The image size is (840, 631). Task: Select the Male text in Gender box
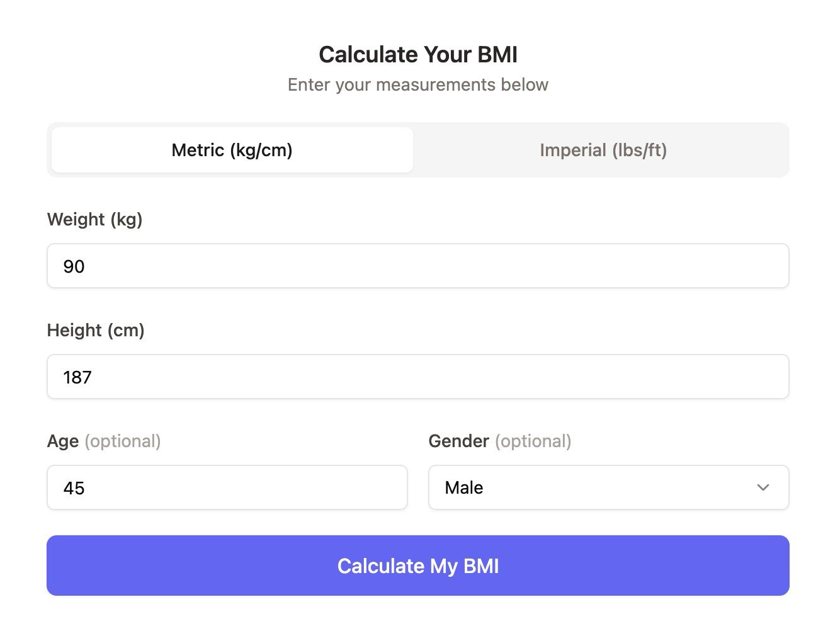[x=464, y=487]
